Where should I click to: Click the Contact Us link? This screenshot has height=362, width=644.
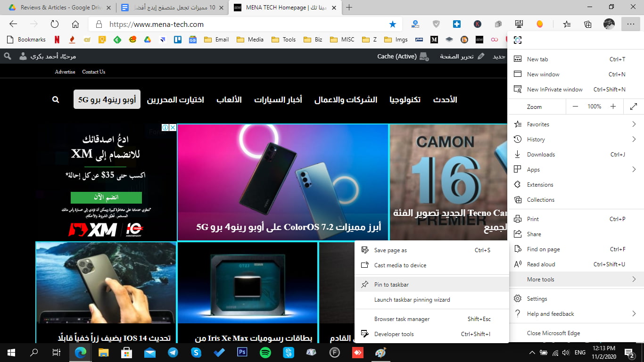point(93,72)
